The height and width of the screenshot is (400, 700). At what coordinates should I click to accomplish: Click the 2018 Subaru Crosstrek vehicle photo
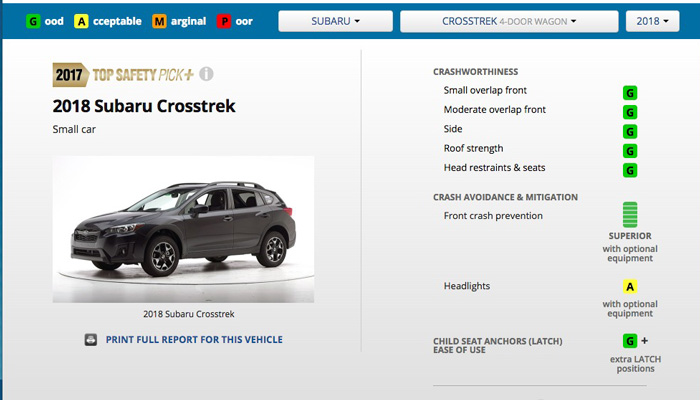pyautogui.click(x=183, y=229)
